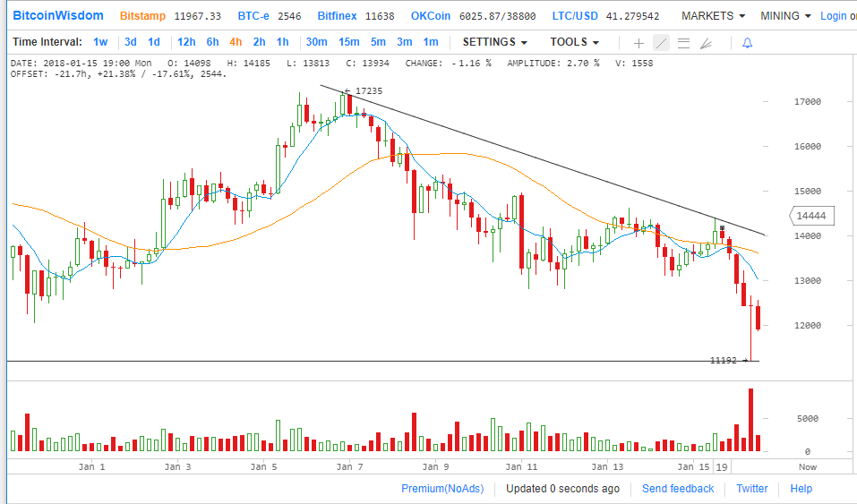The image size is (857, 504).
Task: Select the Bitstamp market in the header
Action: click(142, 16)
